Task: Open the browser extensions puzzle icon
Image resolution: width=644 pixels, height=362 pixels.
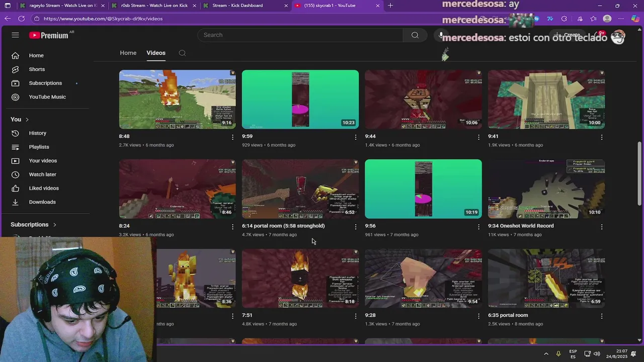Action: coord(564,19)
